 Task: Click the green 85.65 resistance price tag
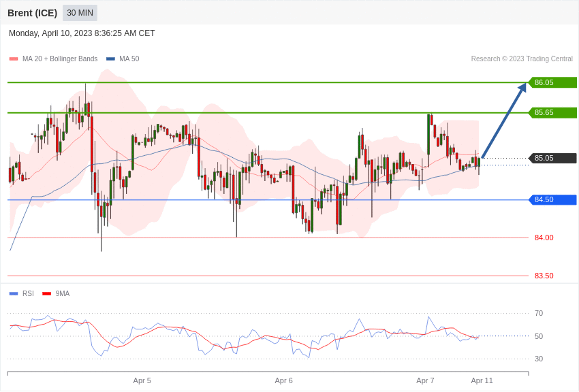(x=552, y=112)
